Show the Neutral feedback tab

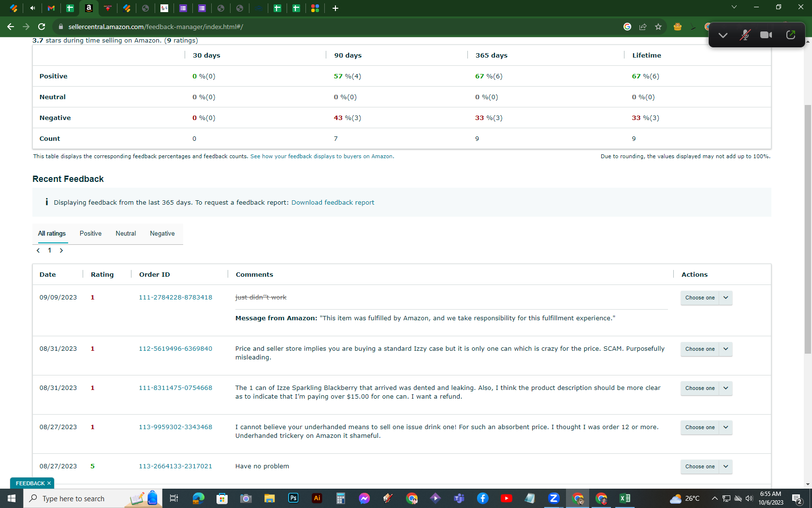(126, 233)
